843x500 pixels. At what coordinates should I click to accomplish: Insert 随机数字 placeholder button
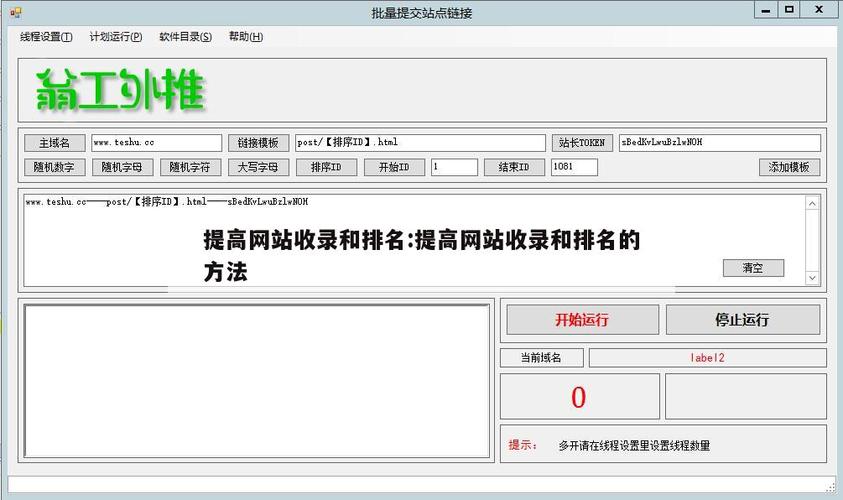pos(54,167)
